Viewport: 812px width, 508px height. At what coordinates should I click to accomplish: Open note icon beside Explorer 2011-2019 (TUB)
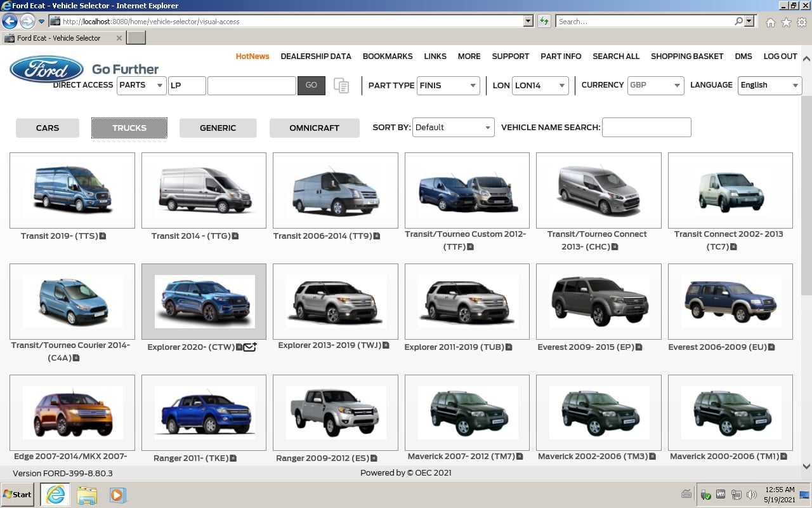pyautogui.click(x=509, y=347)
